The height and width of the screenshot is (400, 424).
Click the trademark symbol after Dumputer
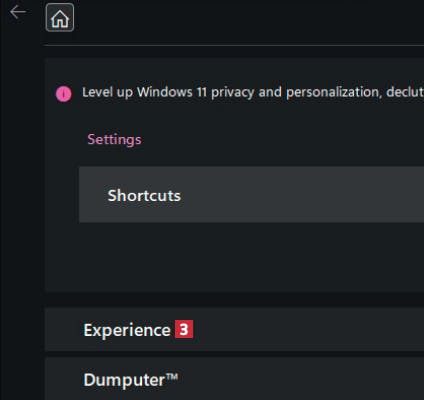coord(172,377)
